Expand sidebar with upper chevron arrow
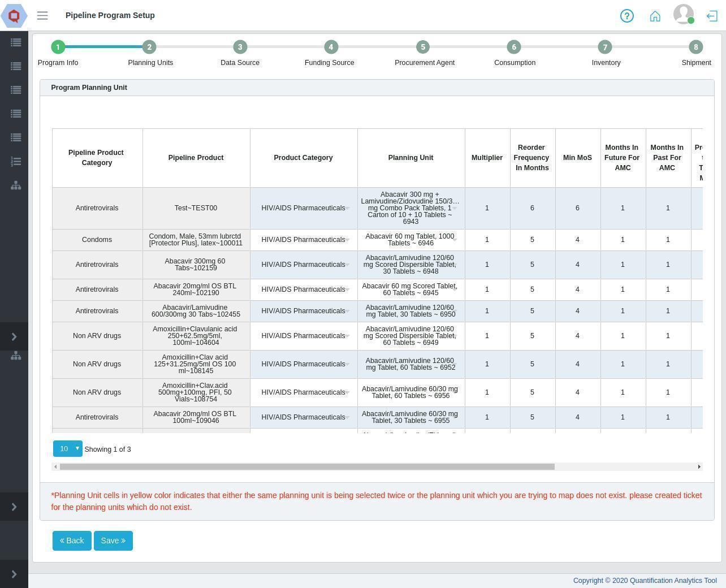The image size is (726, 588). coord(14,337)
